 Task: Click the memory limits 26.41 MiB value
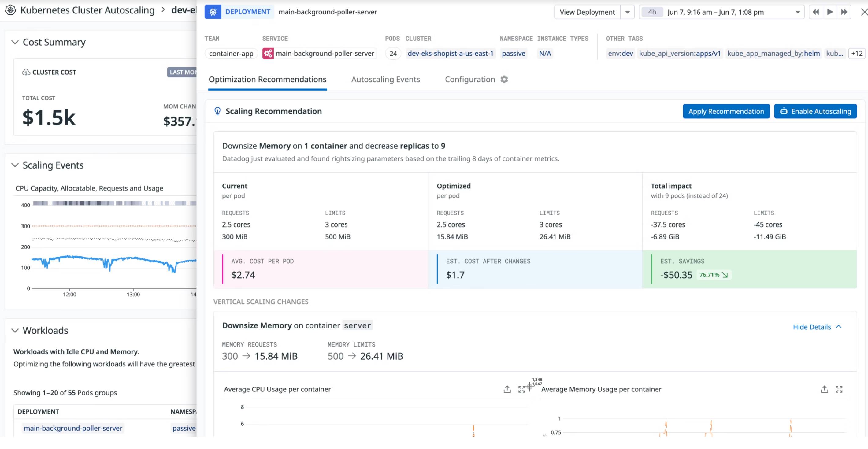tap(381, 356)
